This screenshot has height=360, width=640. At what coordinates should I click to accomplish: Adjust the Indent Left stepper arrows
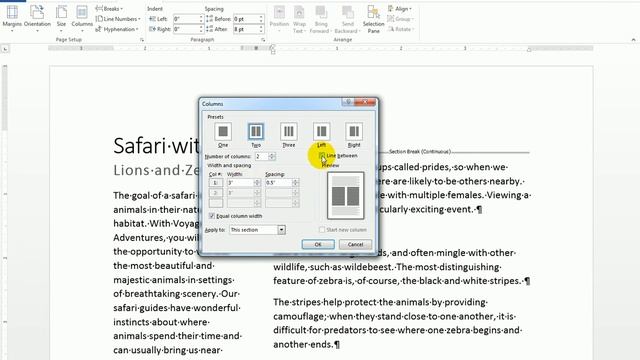pyautogui.click(x=201, y=19)
